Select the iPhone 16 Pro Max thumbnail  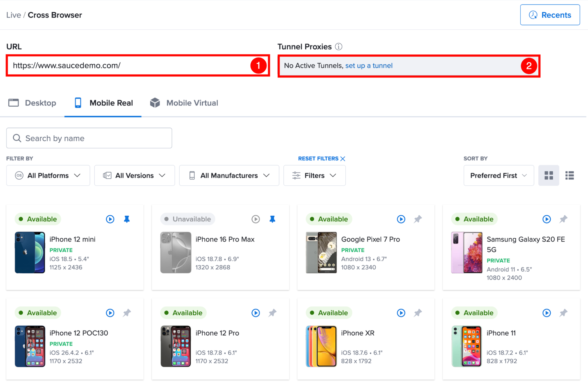(176, 253)
